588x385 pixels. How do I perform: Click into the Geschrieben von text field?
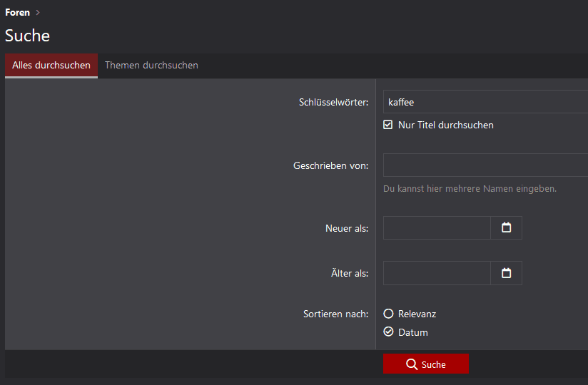coord(485,165)
